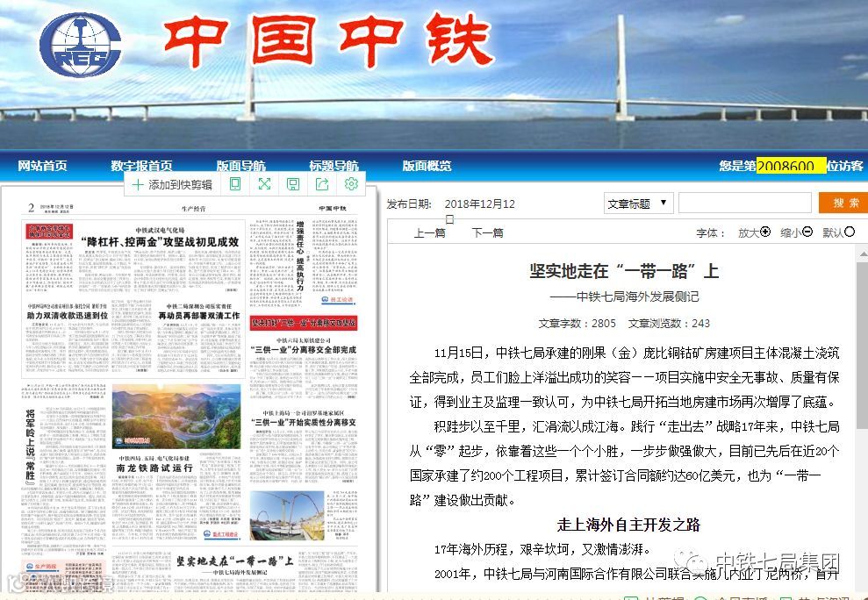The height and width of the screenshot is (600, 868).
Task: Open the gear settings icon in floating toolbar
Action: click(x=351, y=183)
